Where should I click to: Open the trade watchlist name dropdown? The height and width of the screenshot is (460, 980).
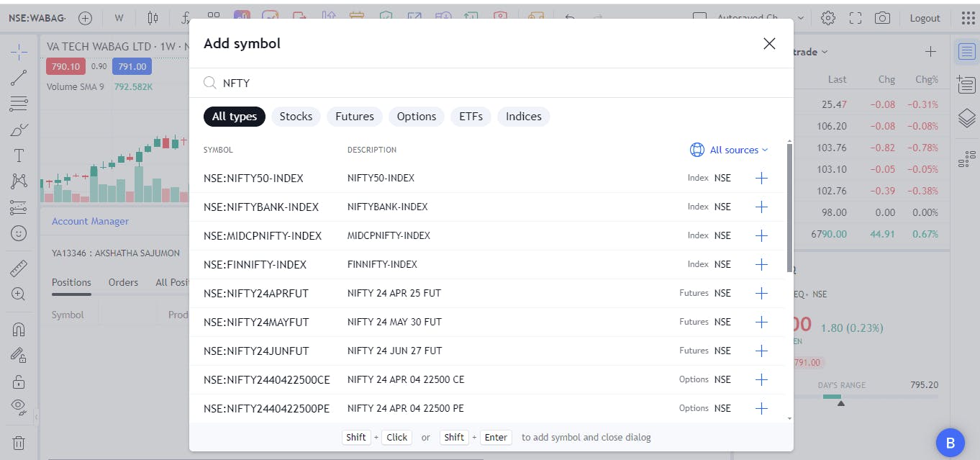[810, 52]
